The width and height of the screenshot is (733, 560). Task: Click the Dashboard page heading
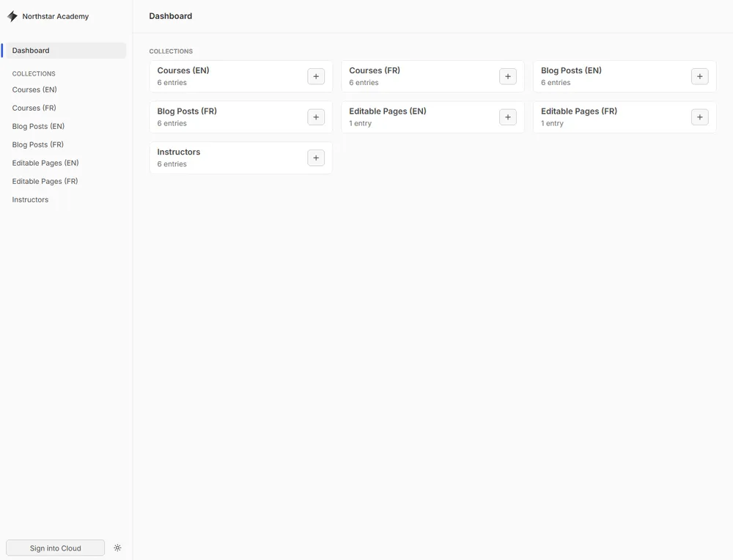171,16
